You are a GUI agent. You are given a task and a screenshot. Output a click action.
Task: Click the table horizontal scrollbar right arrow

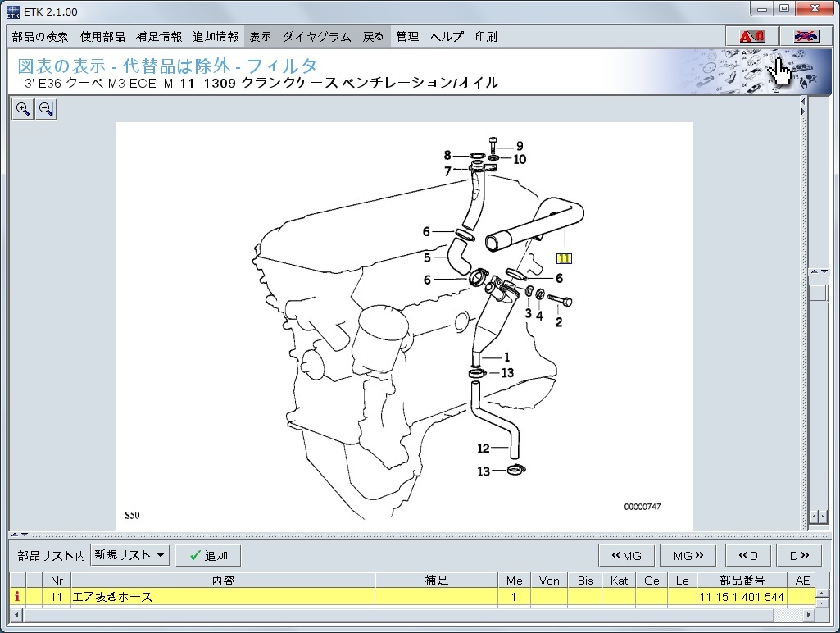coord(809,614)
